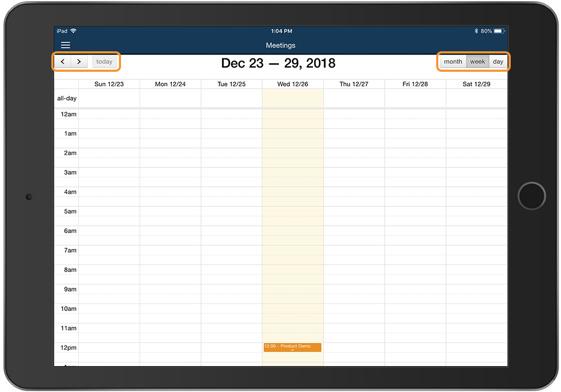Click the 3am time label
This screenshot has height=392, width=561.
pyautogui.click(x=70, y=173)
